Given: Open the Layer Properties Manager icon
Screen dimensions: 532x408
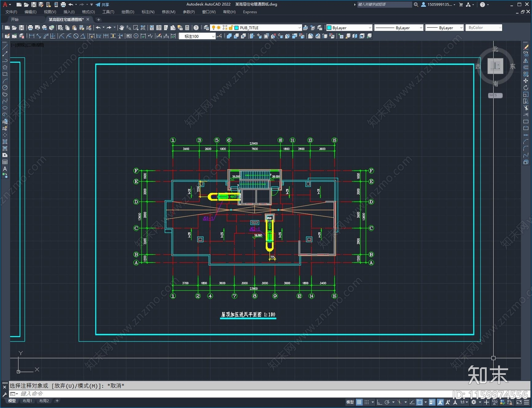Looking at the screenshot, I should tap(206, 28).
